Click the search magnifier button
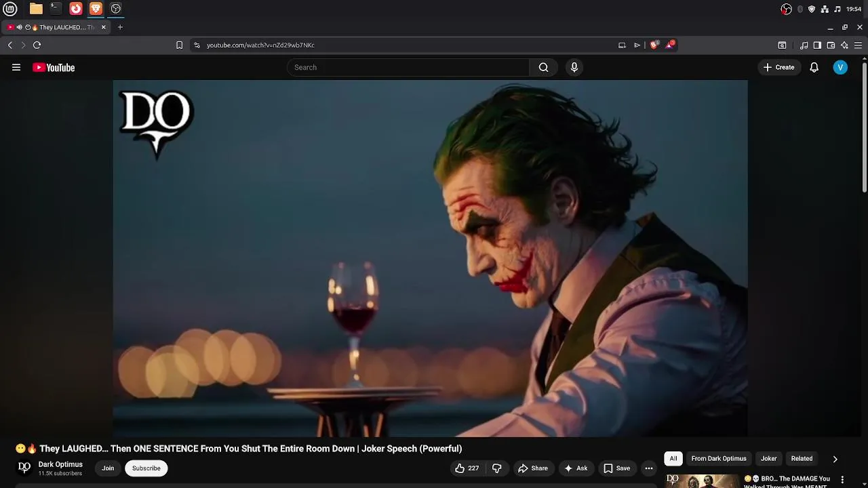868x488 pixels. coord(543,67)
